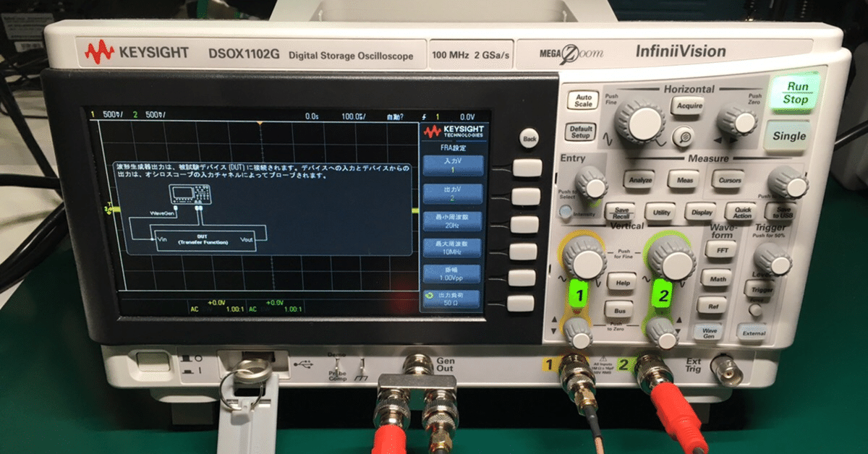Screen dimensions: 868x454
Task: Push the Help key
Action: click(x=621, y=281)
